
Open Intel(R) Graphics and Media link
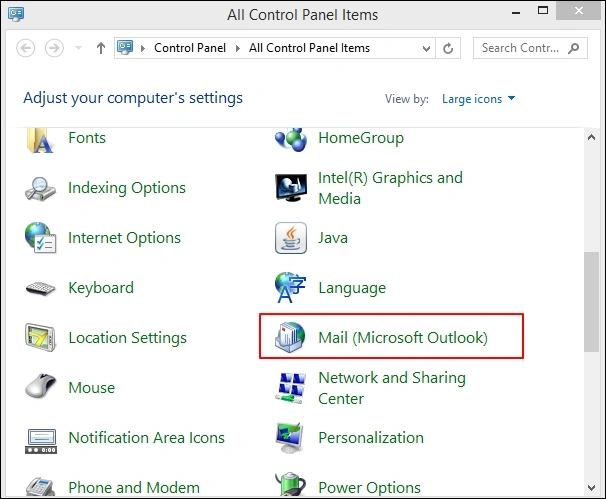coord(390,188)
